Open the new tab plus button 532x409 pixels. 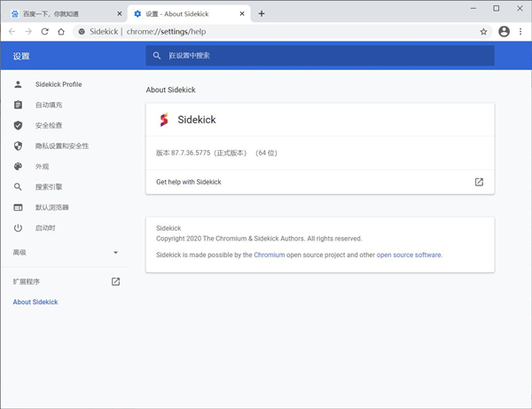(262, 13)
